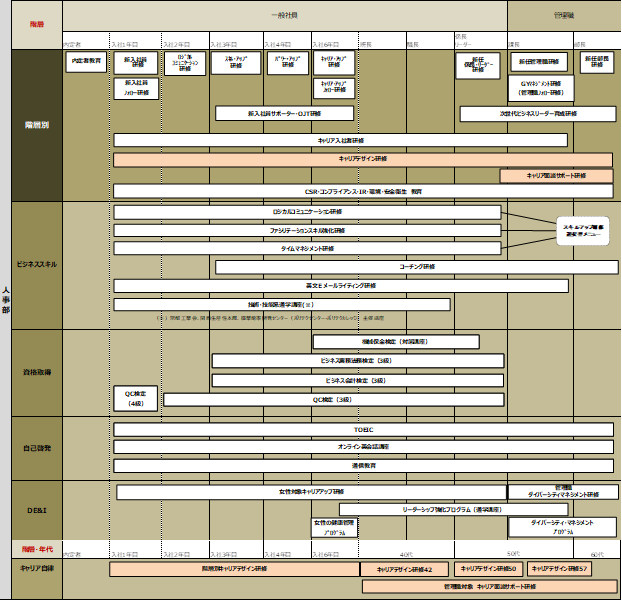The width and height of the screenshot is (622, 601).
Task: Click the 次世代ビジネスリーダー育成研修 box
Action: click(538, 114)
